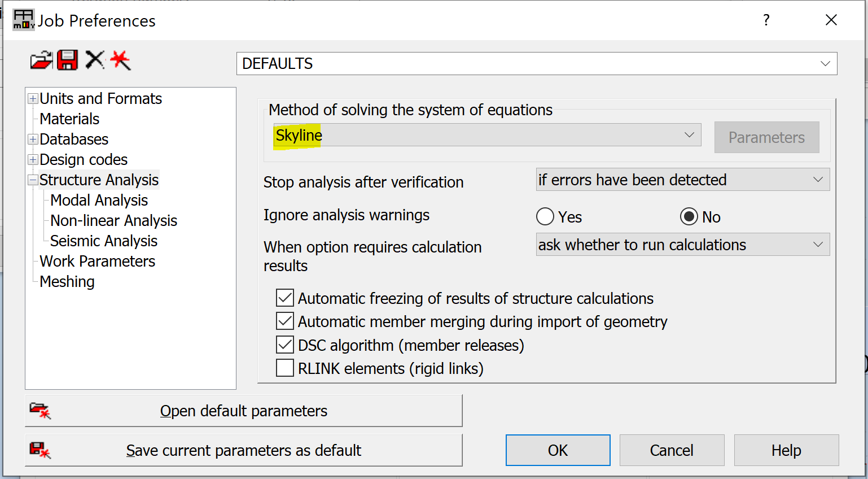Collapse the Structure Analysis node

[x=32, y=180]
